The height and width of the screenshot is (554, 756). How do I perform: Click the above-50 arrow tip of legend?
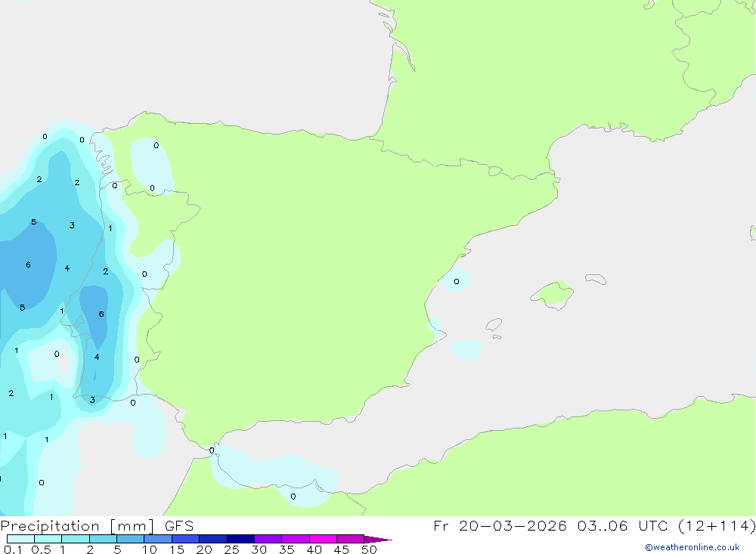coord(378,540)
